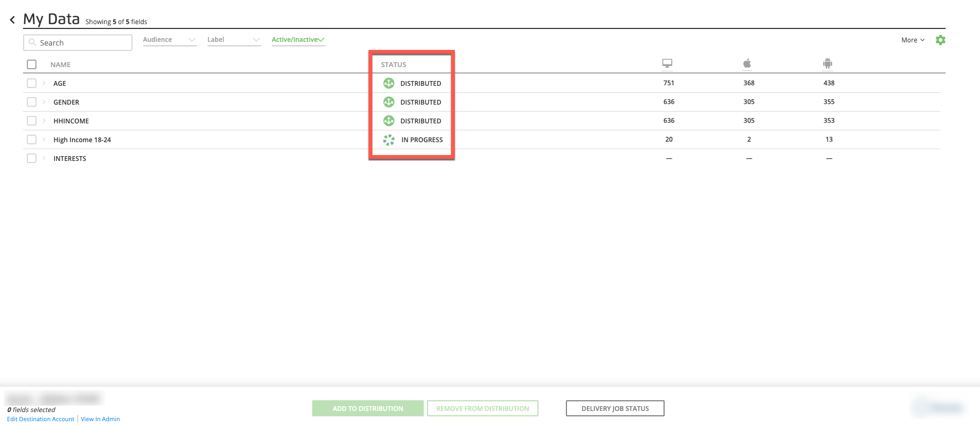Click the desktop device column icon
The height and width of the screenshot is (426, 980).
[x=667, y=63]
